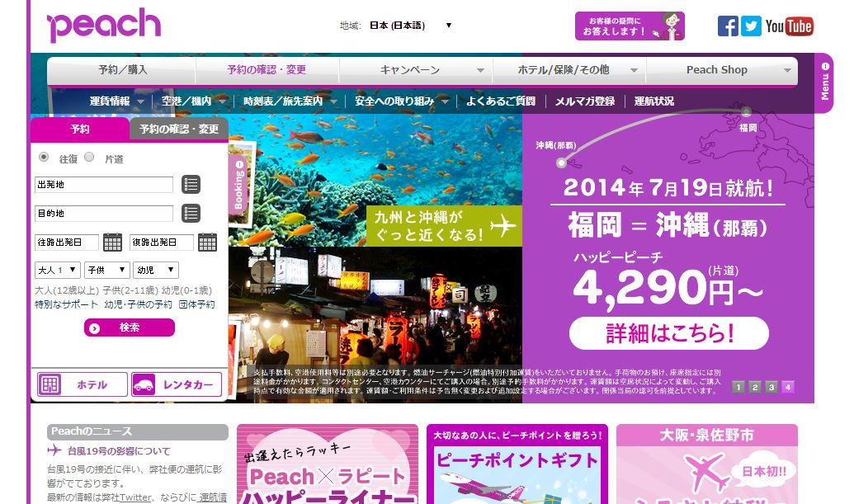Open calendar icon for 往路出発日
This screenshot has height=504, width=854.
pos(112,243)
